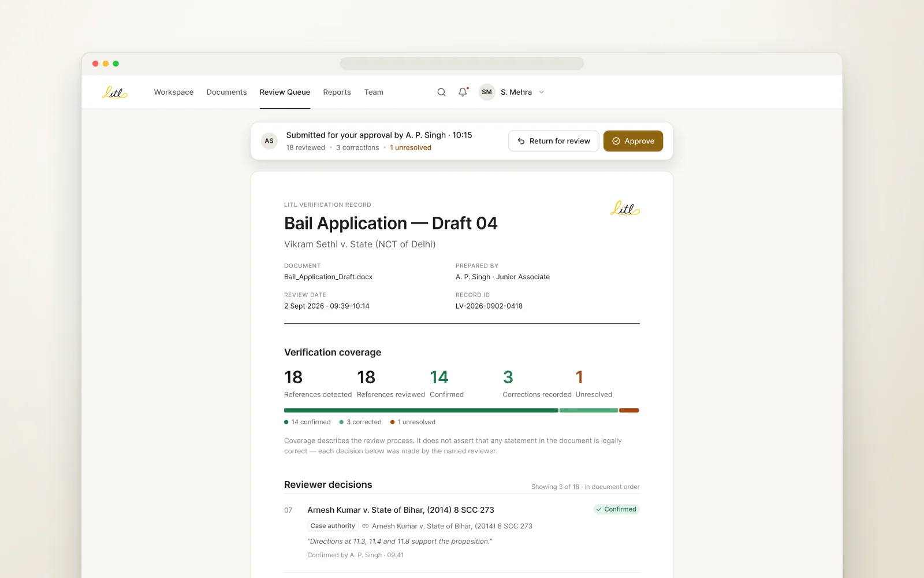Click the 14 confirmed legend item
The image size is (924, 578).
click(307, 422)
